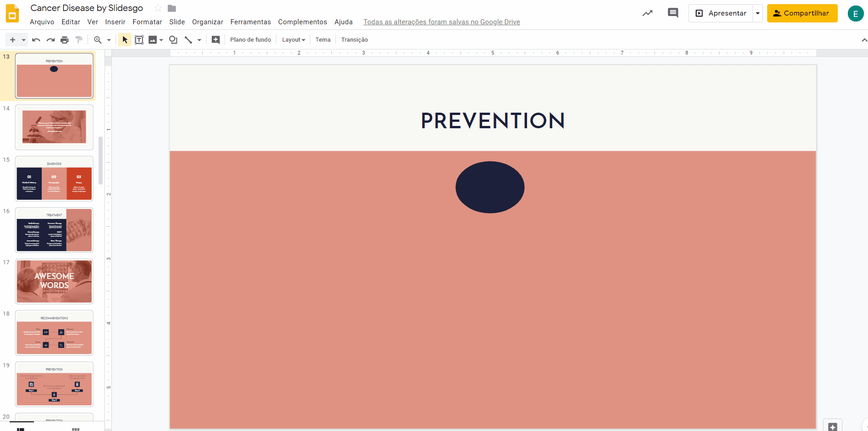Click the Add comment toolbar icon
This screenshot has width=868, height=431.
(215, 40)
